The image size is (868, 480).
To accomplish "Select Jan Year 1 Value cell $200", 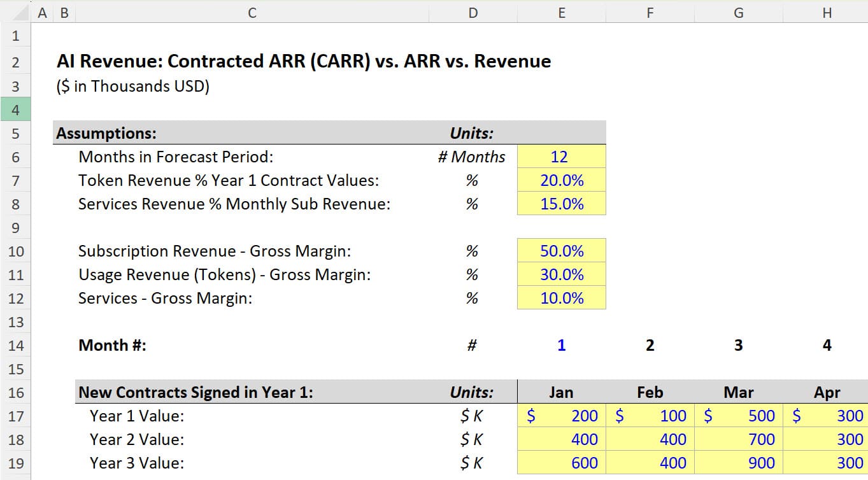I will click(x=561, y=416).
